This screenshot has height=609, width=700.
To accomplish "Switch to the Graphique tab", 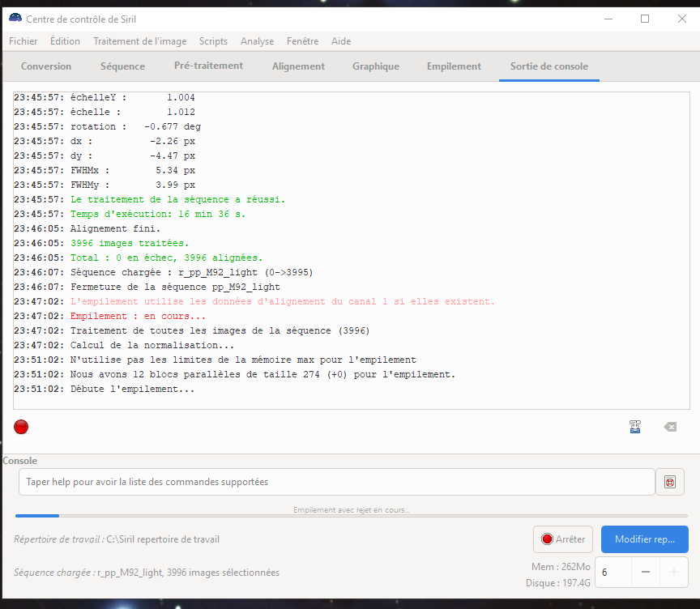I will (x=376, y=66).
